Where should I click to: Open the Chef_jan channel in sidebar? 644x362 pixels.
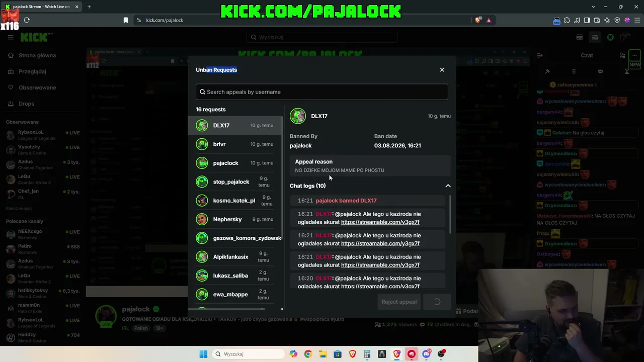[42, 194]
